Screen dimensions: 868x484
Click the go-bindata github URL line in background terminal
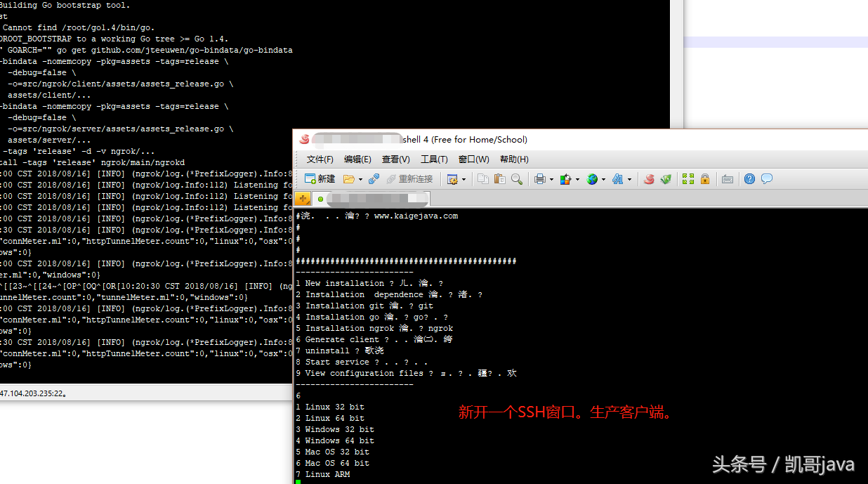(146, 51)
